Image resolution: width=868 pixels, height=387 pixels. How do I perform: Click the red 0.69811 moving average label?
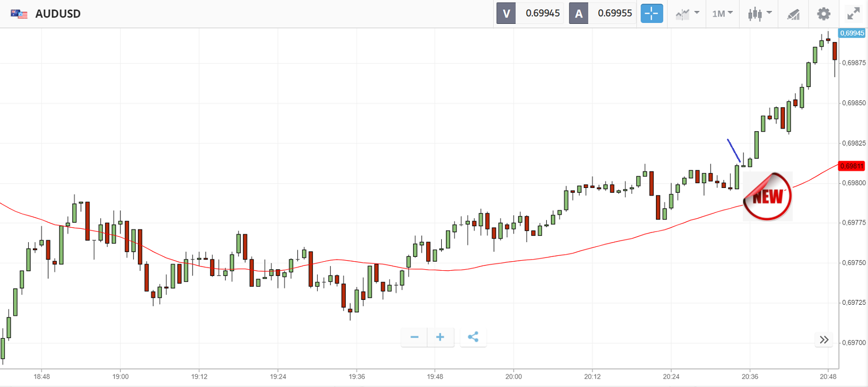tap(852, 166)
